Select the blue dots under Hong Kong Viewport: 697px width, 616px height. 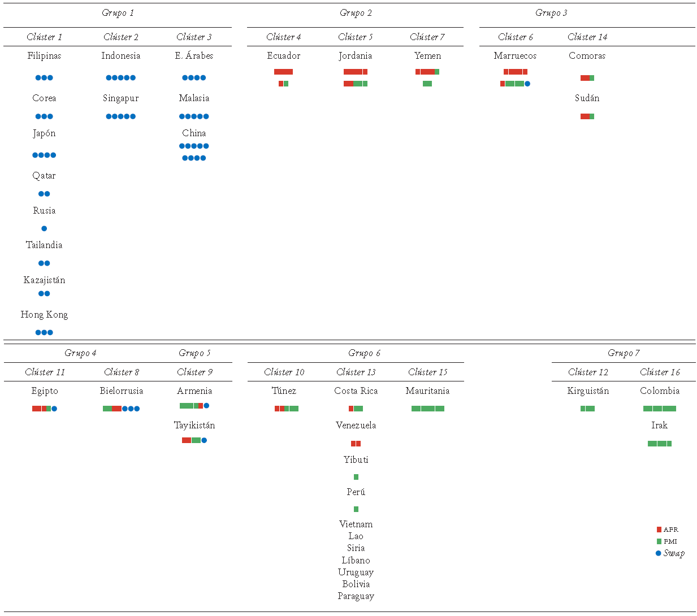point(44,332)
